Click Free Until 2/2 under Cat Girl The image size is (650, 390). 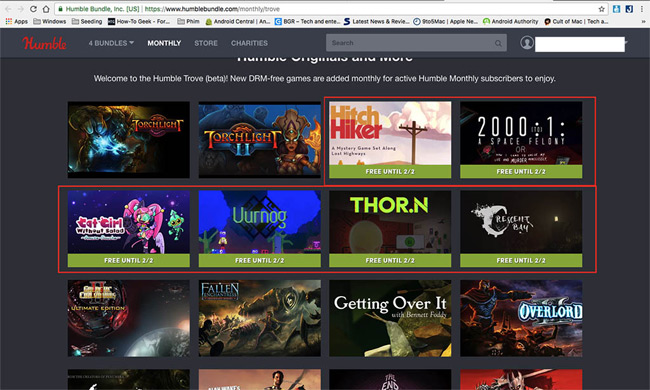(129, 260)
